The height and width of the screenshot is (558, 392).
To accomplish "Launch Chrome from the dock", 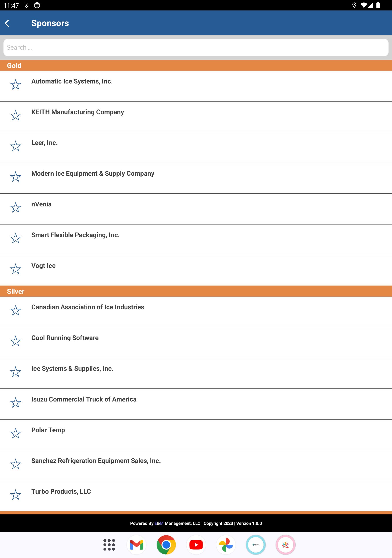I will point(166,545).
